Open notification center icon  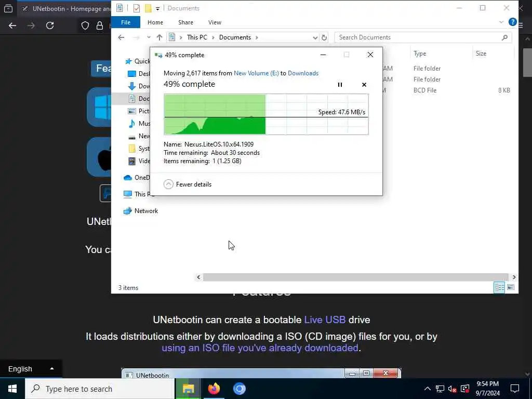tap(515, 389)
